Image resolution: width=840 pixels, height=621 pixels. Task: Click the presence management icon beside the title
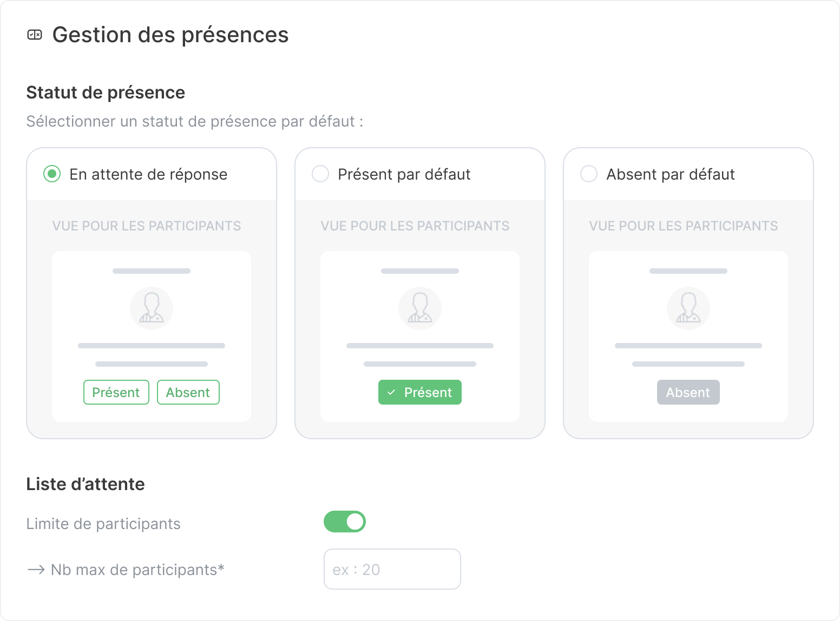pos(35,35)
